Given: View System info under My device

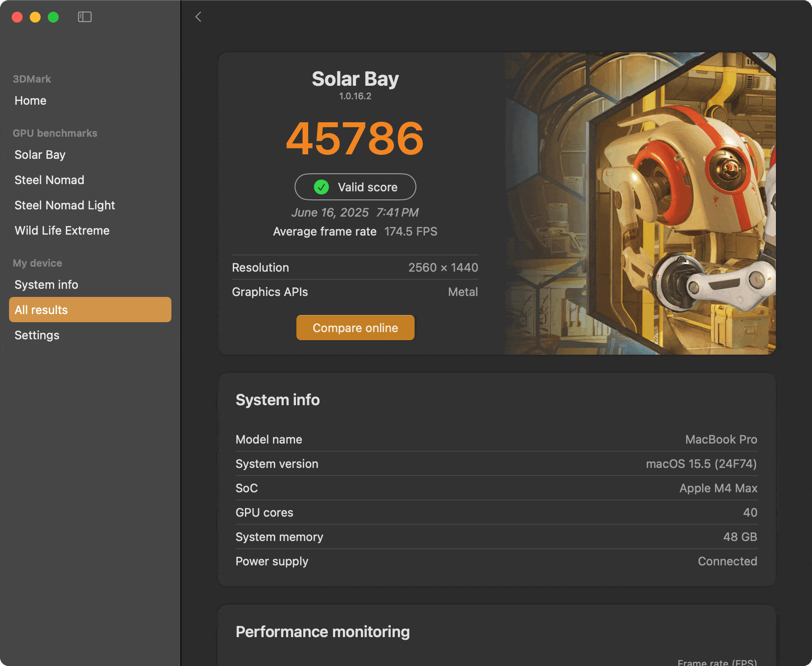Looking at the screenshot, I should 46,284.
